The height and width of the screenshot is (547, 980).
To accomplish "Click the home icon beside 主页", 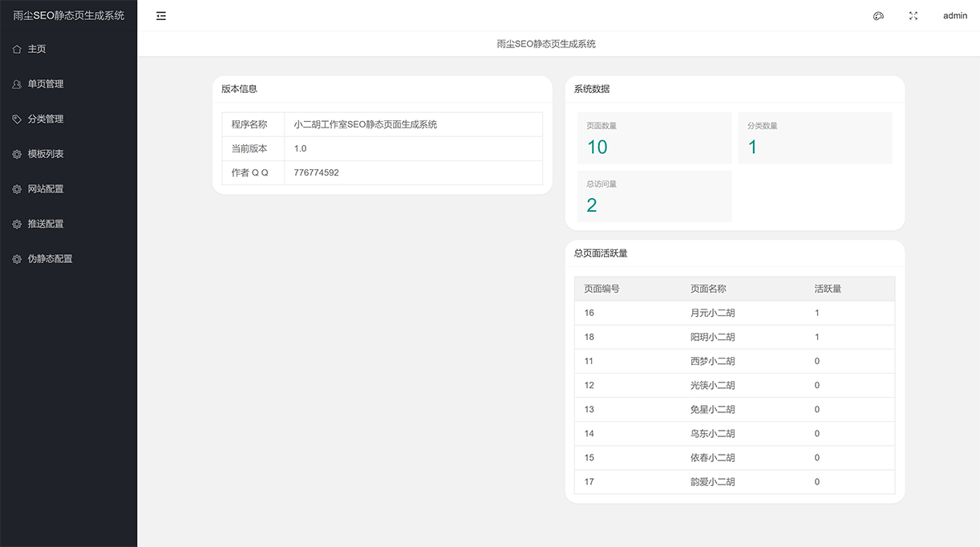I will click(x=18, y=48).
